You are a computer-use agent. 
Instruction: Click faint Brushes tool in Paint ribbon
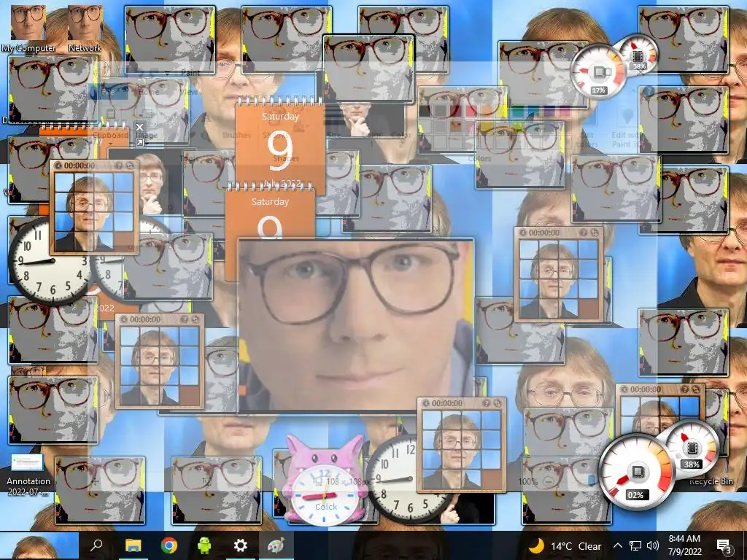[237, 135]
